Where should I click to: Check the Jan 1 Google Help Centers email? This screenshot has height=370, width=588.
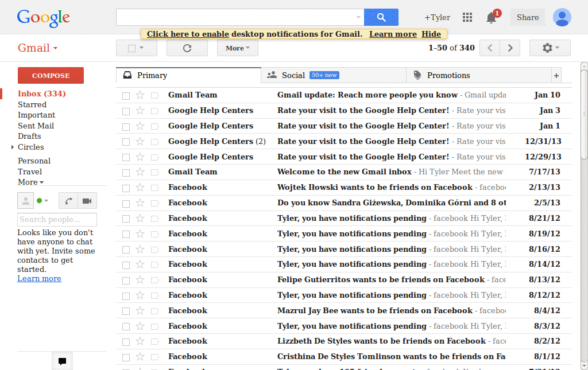click(x=126, y=127)
